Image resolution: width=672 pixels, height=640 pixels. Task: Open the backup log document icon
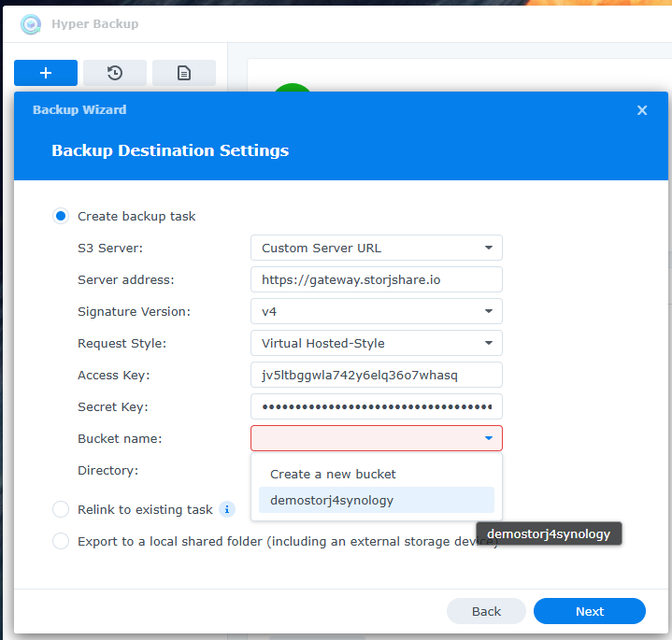point(184,73)
